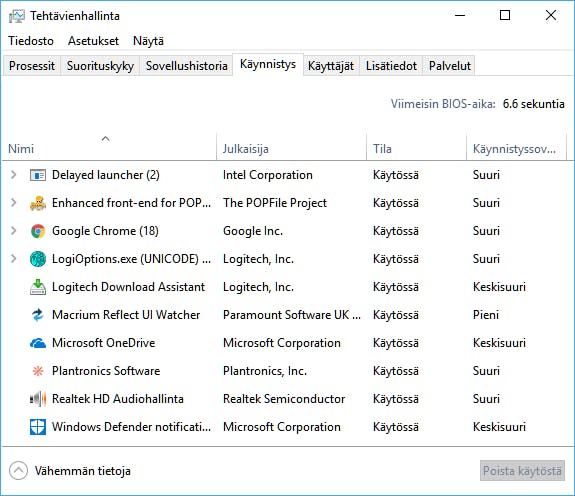
Task: Expand the Enhanced front-end for POP entry
Action: [x=14, y=203]
